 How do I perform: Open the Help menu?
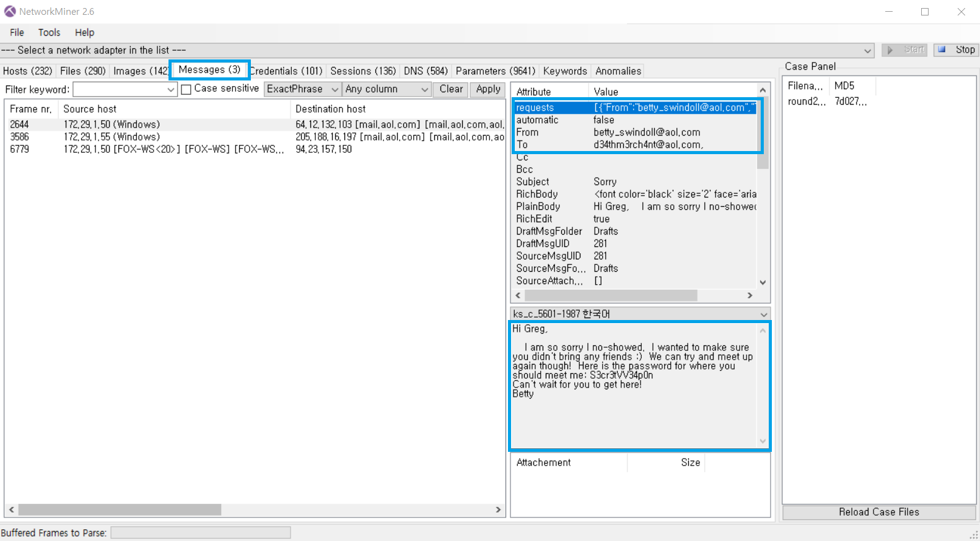coord(84,33)
